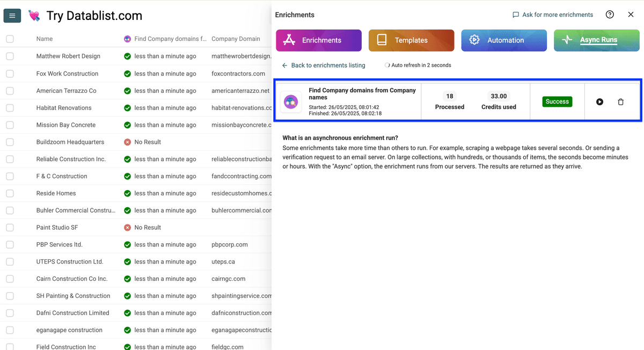Select the Habitat Renovations row checkbox
644x350 pixels.
click(10, 108)
